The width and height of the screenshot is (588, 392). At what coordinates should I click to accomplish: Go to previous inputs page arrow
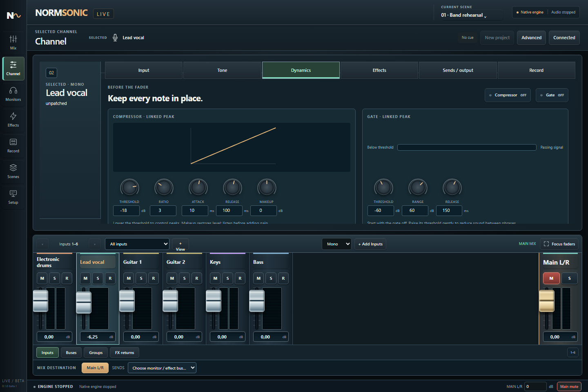42,244
